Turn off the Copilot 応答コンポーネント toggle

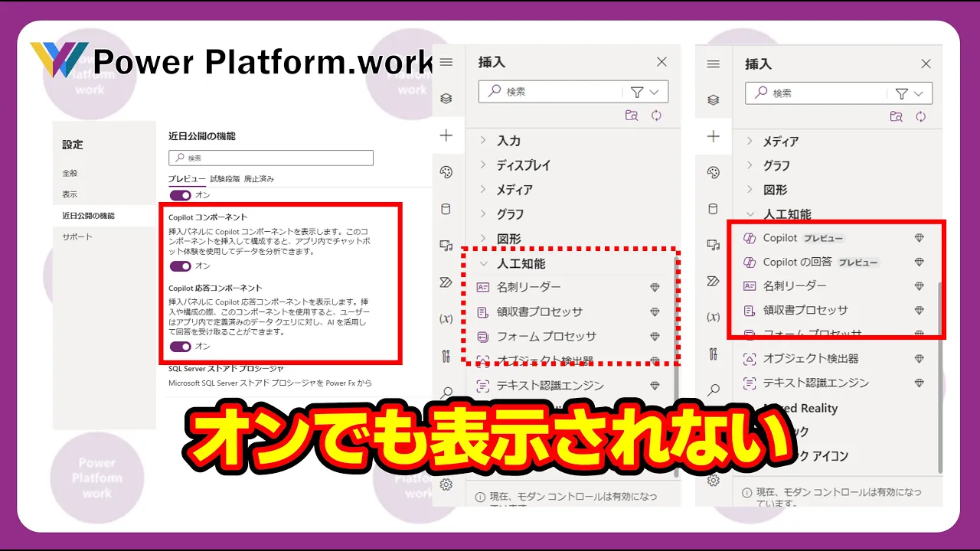pos(181,347)
